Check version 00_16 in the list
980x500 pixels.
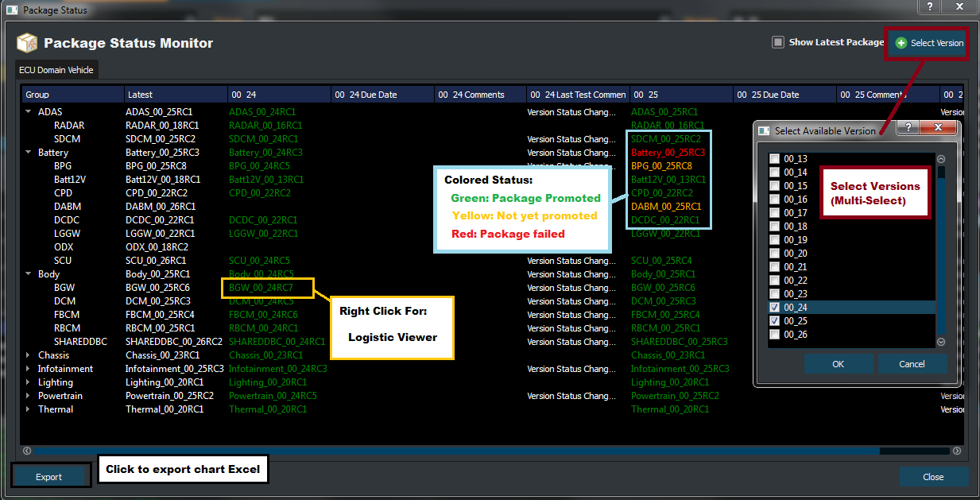[774, 200]
